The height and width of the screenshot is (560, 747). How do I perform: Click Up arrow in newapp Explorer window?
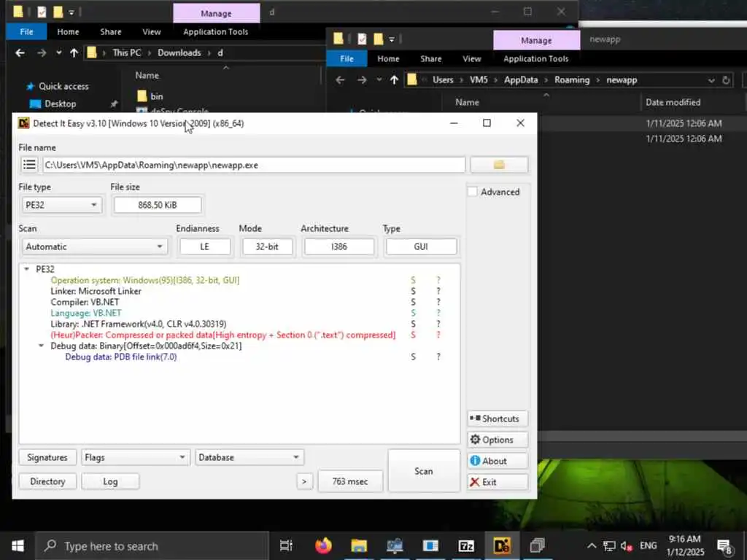[394, 80]
